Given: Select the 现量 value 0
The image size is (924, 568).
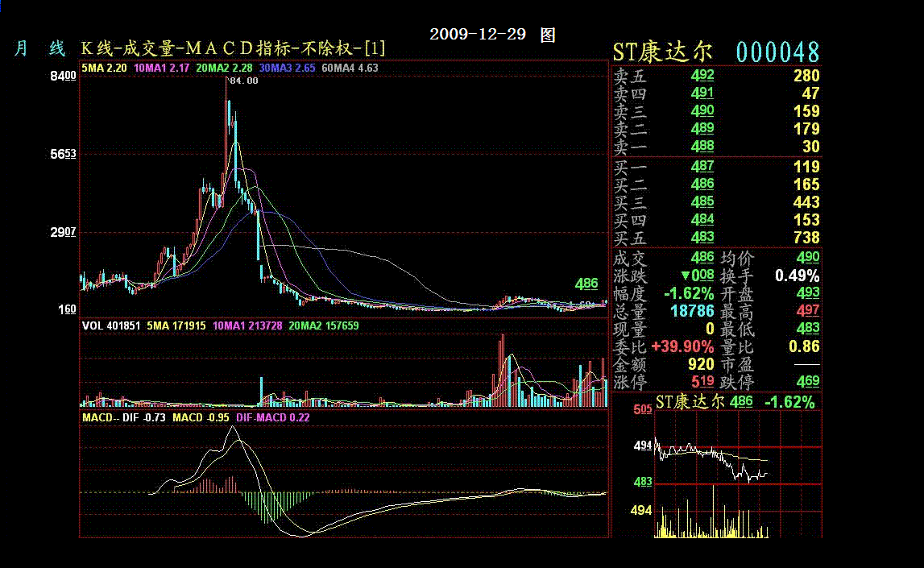Looking at the screenshot, I should click(x=710, y=328).
